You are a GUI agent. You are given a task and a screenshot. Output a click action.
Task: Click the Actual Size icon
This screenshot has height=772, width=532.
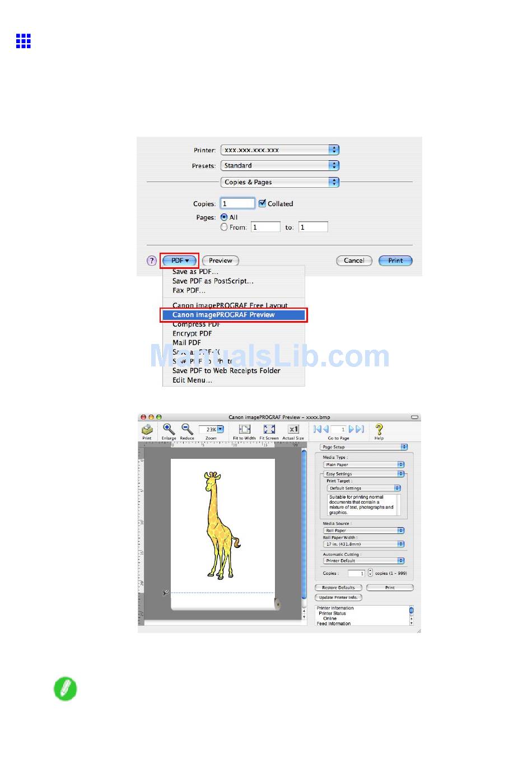click(293, 430)
